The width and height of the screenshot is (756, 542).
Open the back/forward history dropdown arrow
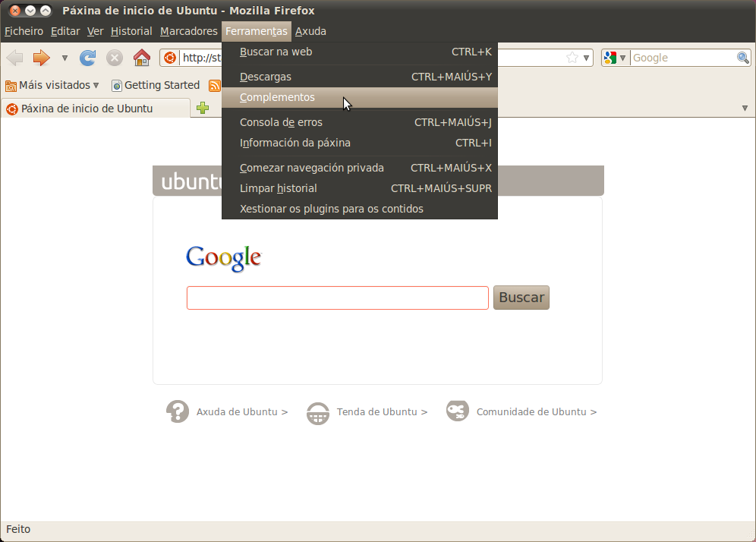[x=65, y=58]
